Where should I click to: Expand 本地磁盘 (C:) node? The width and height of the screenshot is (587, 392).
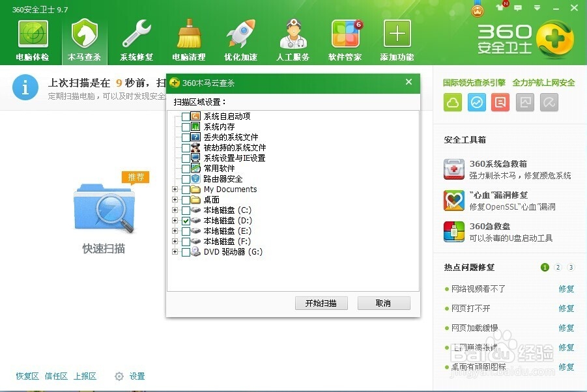click(x=175, y=210)
